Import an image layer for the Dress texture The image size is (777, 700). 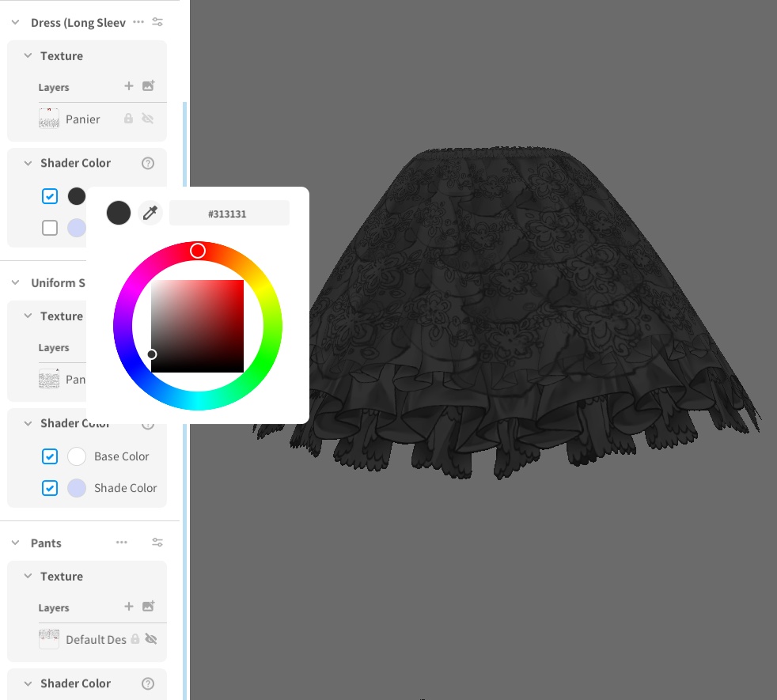[148, 86]
